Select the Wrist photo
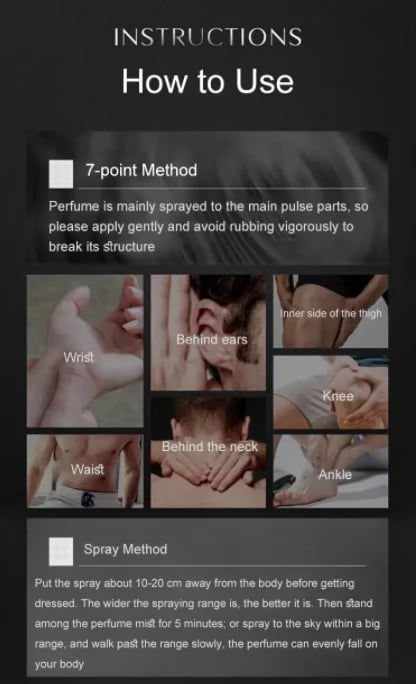Screen dimensions: 416x684 (x=85, y=351)
